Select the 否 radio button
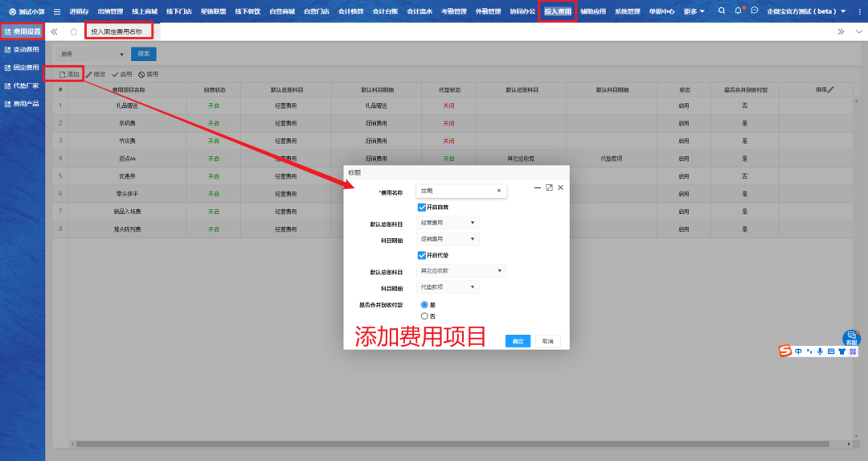Screen dimensions: 868x461 point(424,316)
